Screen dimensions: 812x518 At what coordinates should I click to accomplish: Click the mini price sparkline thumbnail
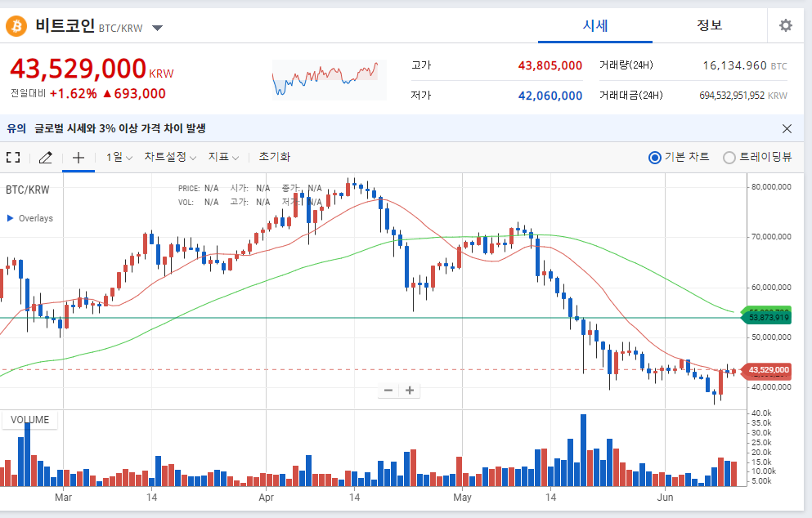coord(330,80)
